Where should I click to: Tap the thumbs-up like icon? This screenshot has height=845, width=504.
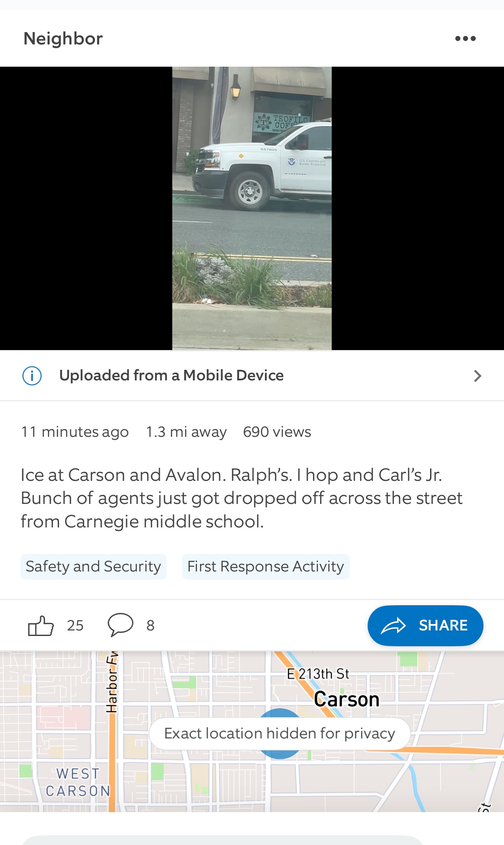pos(41,626)
